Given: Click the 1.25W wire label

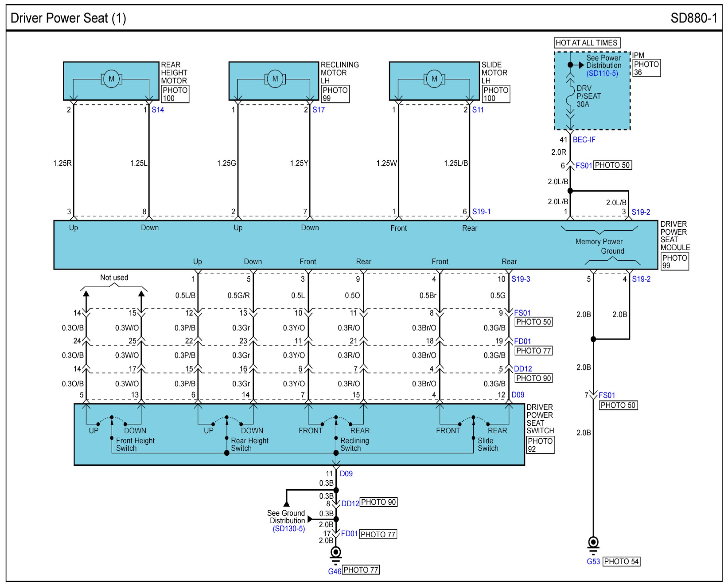Looking at the screenshot, I should click(x=386, y=163).
